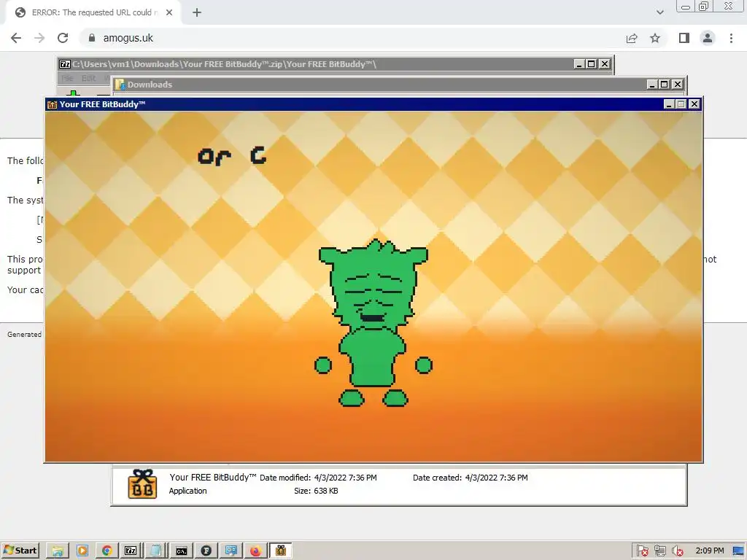This screenshot has width=747, height=560.
Task: Click the Downloads folder icon in title bar
Action: tap(120, 85)
